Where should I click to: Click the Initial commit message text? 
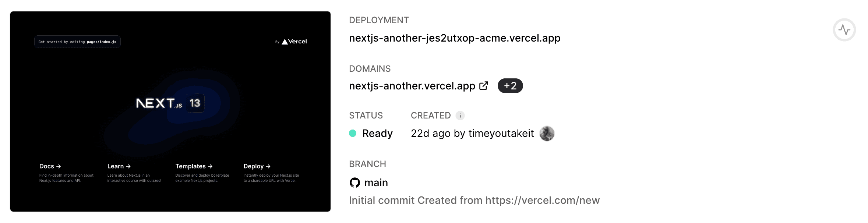coord(474,200)
